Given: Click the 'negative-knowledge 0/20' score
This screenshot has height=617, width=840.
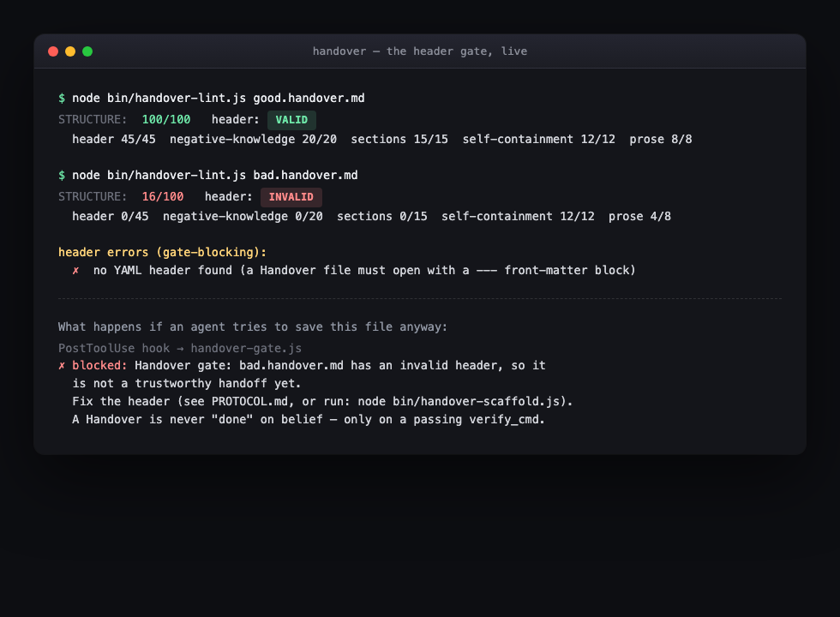Looking at the screenshot, I should pos(243,216).
